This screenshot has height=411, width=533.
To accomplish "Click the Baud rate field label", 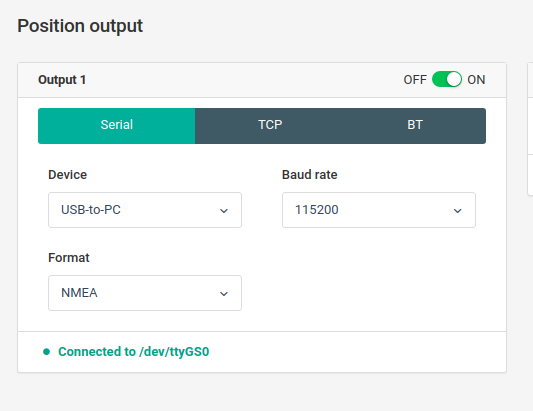I will click(310, 175).
